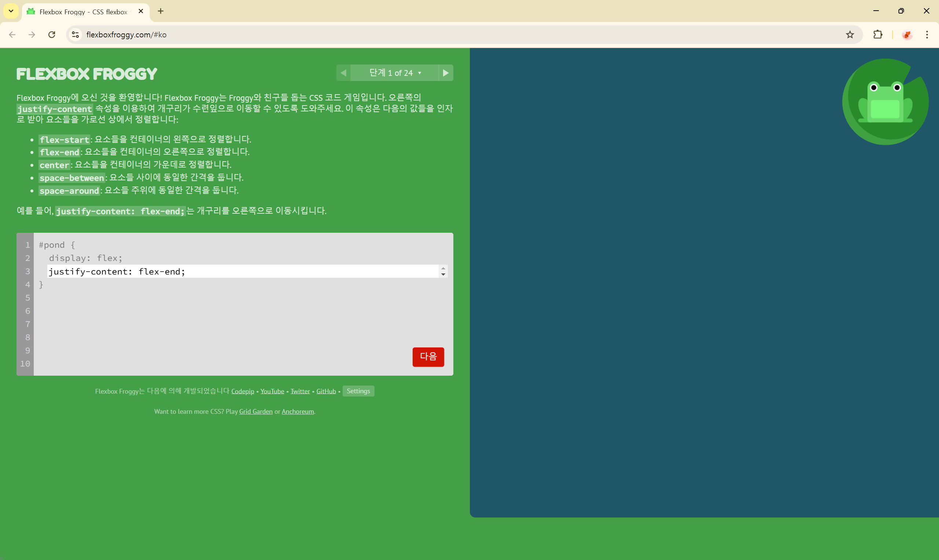
Task: Click the red 다음 button
Action: click(x=428, y=357)
